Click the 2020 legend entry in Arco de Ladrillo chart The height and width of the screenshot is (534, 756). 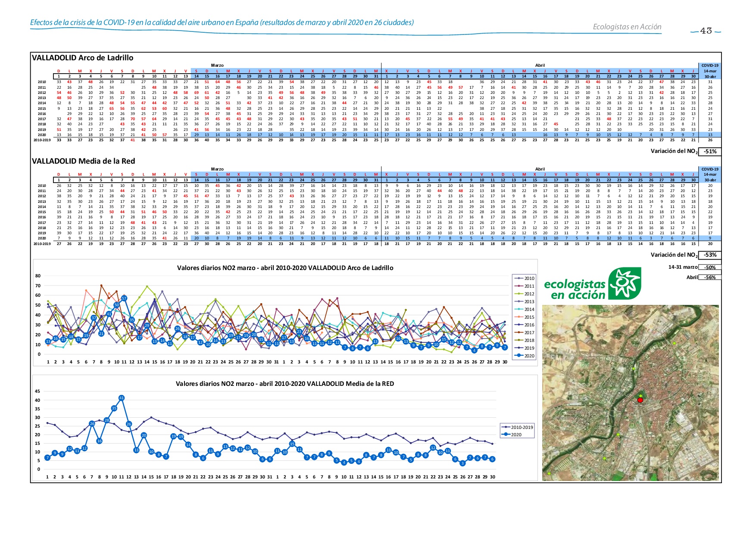pos(524,356)
